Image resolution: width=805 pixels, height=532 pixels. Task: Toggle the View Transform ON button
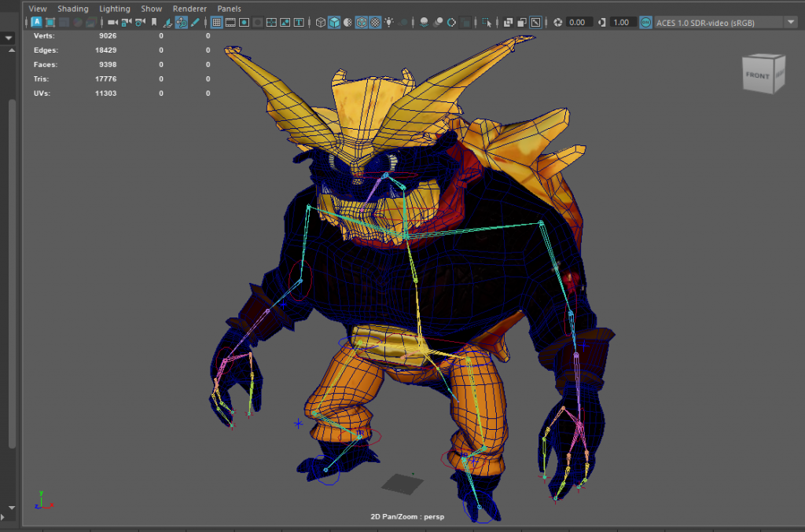[x=646, y=22]
